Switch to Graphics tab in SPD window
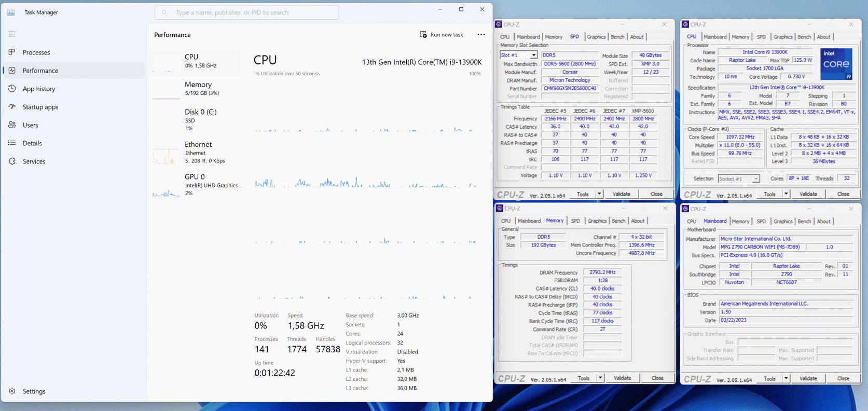 click(x=596, y=37)
